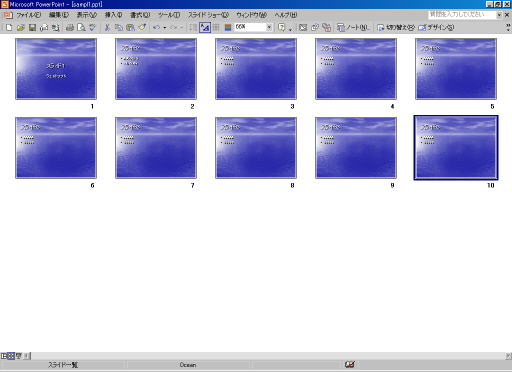The width and height of the screenshot is (512, 372).
Task: Click the New presentation icon
Action: [9, 27]
